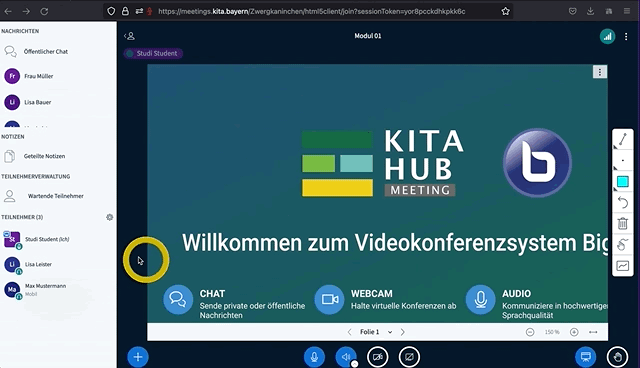
Task: Toggle the palm rejection whiteboard tool
Action: pos(622,245)
